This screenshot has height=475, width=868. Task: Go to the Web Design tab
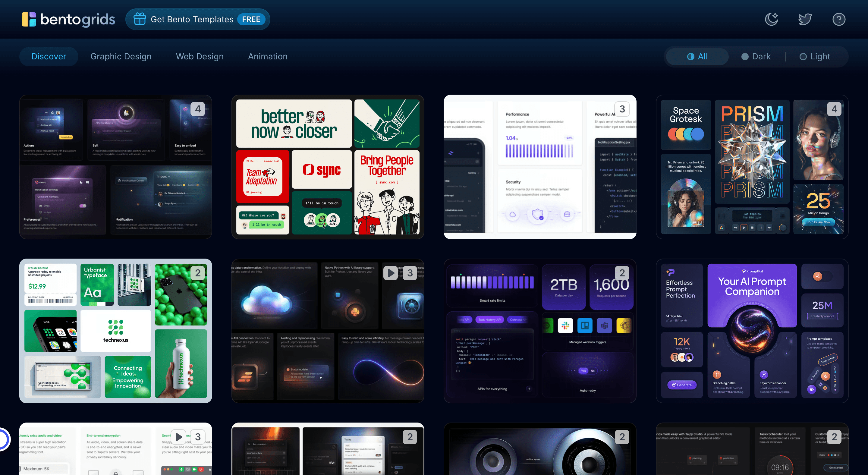200,57
